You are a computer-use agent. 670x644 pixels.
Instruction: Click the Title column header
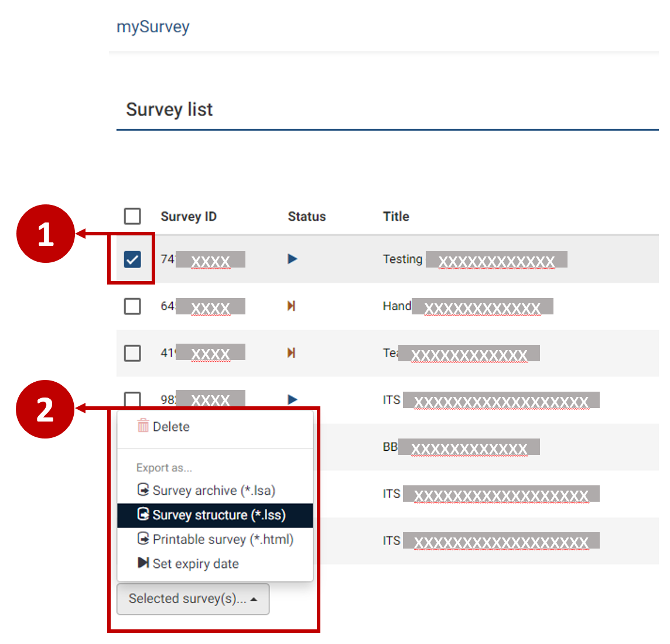tap(396, 216)
